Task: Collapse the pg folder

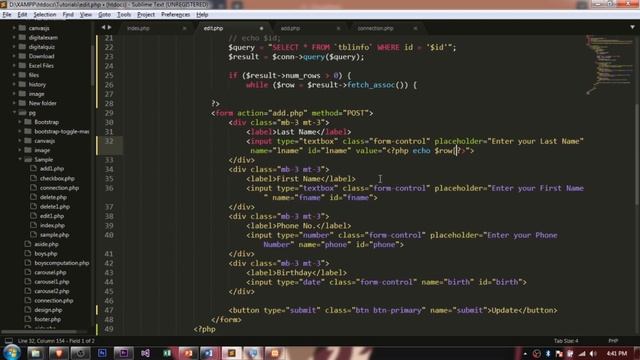Action: click(x=14, y=112)
